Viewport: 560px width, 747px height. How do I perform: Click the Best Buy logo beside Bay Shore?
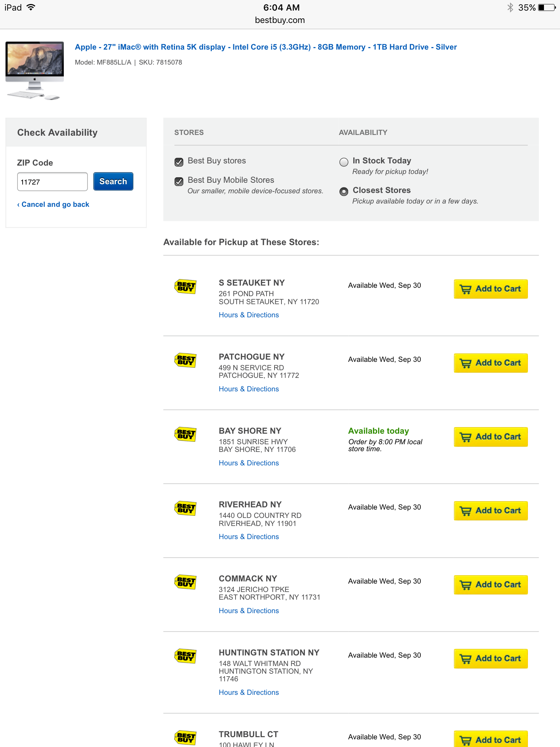coord(185,434)
